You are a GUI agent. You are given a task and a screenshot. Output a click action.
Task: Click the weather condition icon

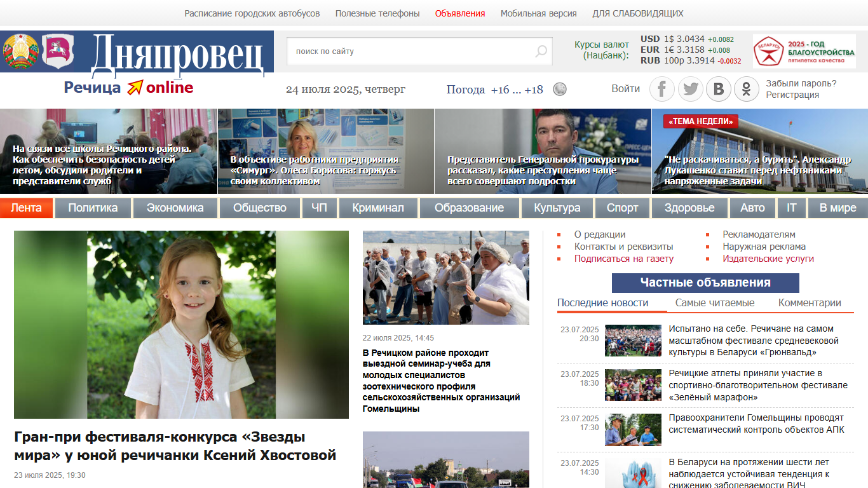tap(560, 89)
